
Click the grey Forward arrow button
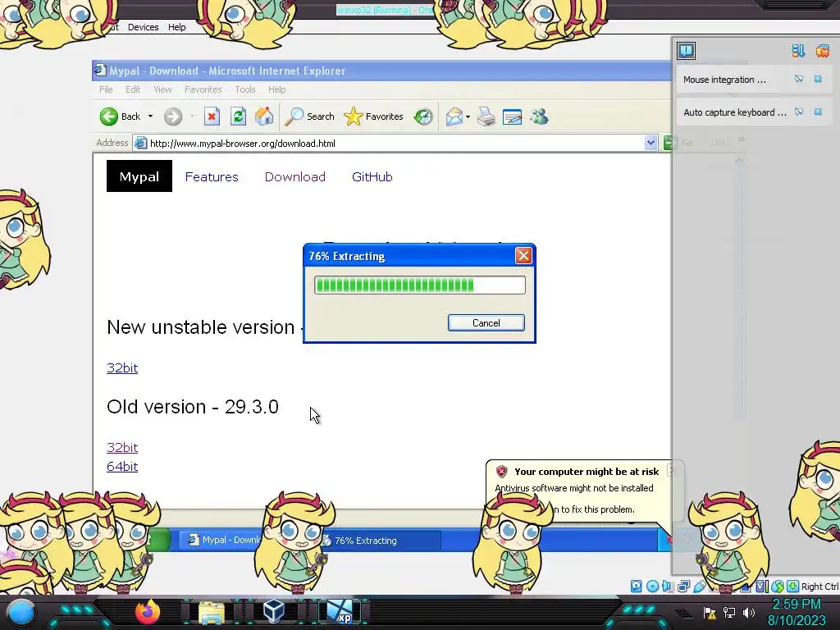[x=173, y=116]
